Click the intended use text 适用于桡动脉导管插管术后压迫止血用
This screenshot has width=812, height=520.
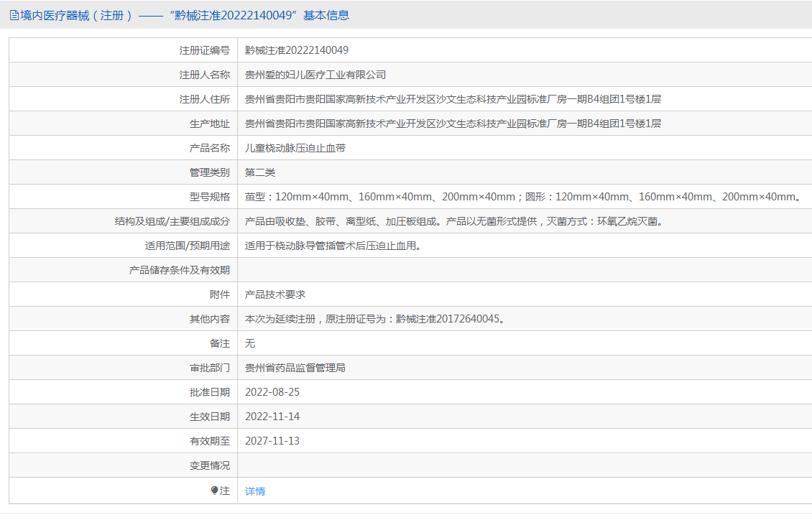(334, 245)
